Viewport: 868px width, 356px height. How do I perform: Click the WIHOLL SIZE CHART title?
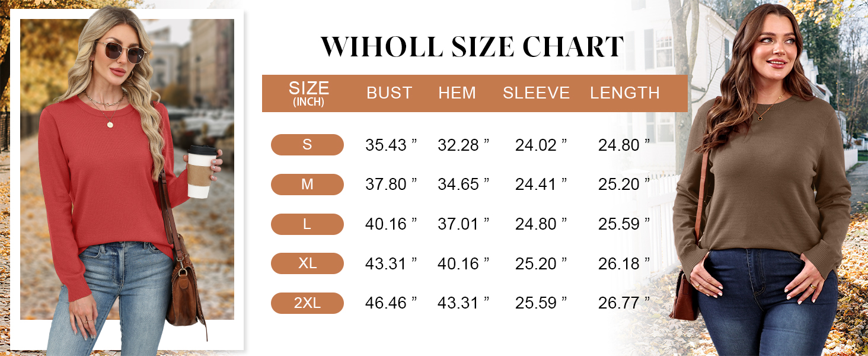473,47
